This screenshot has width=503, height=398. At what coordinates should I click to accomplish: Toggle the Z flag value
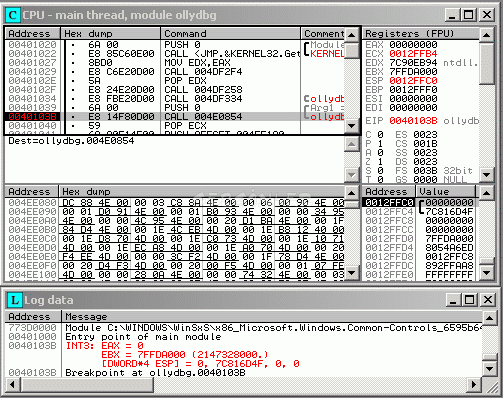click(380, 162)
